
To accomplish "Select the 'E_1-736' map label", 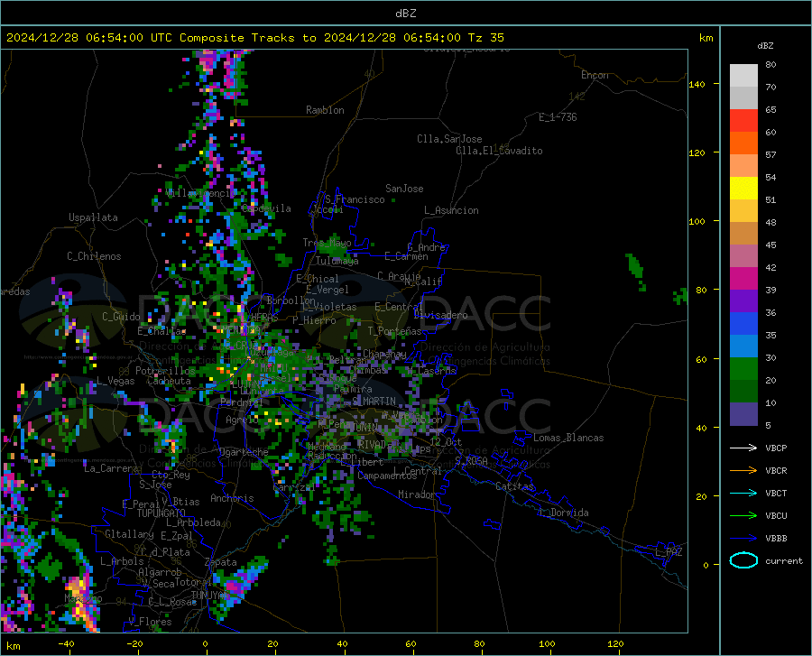I will click(558, 117).
